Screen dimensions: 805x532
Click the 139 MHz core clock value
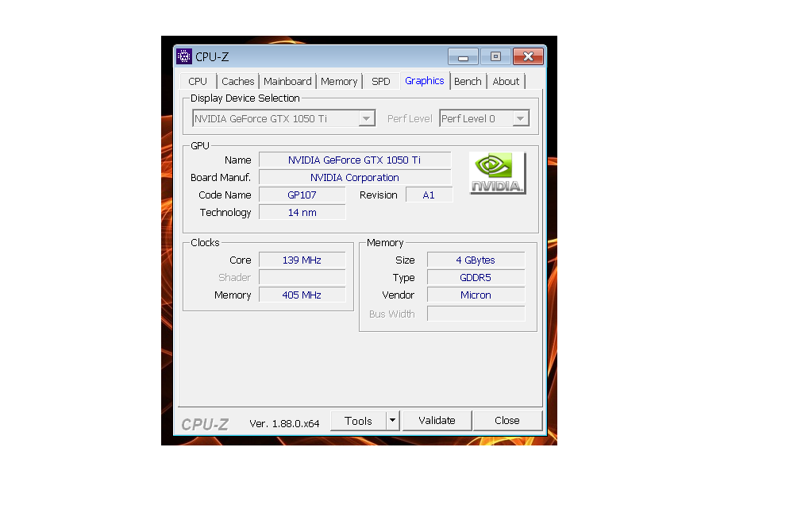[x=302, y=260]
